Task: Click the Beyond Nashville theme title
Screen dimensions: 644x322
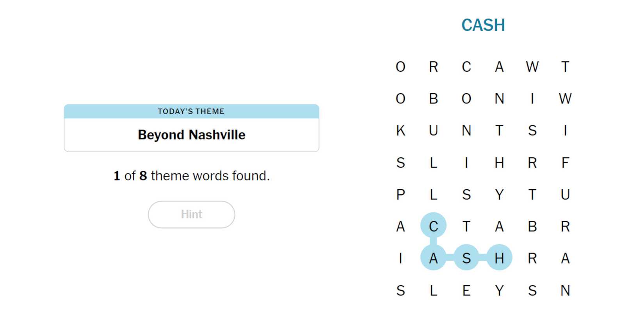Action: click(x=191, y=135)
